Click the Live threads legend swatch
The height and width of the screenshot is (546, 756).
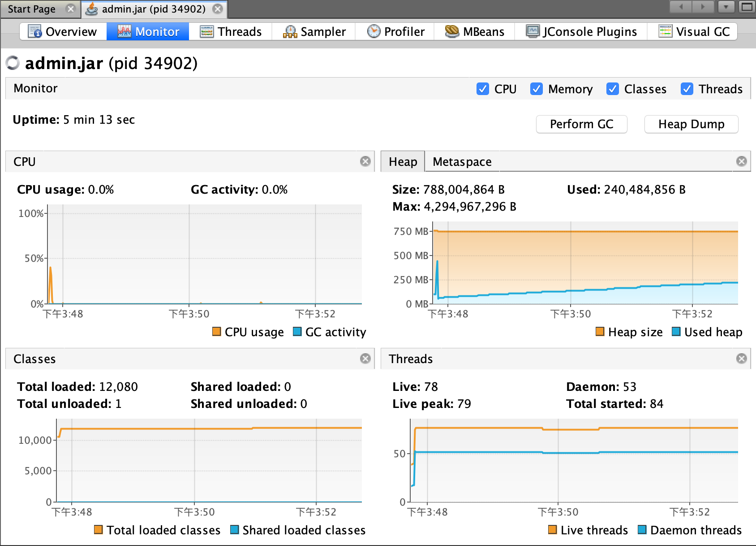click(552, 529)
